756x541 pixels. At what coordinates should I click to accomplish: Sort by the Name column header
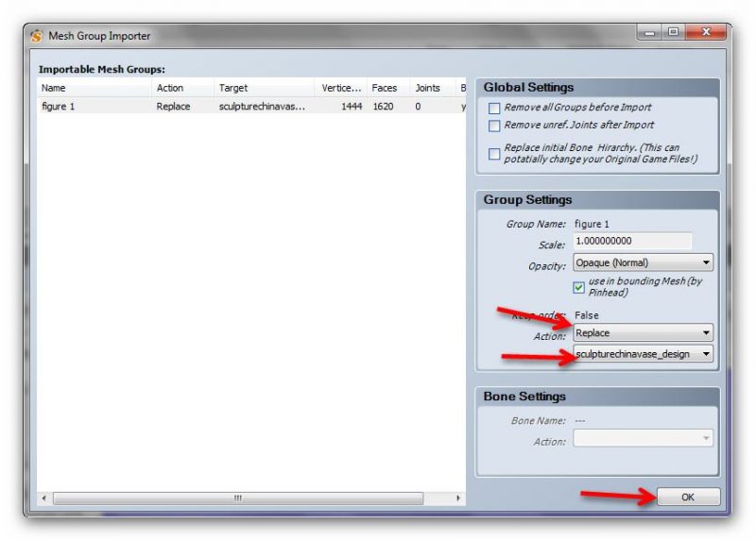click(93, 88)
